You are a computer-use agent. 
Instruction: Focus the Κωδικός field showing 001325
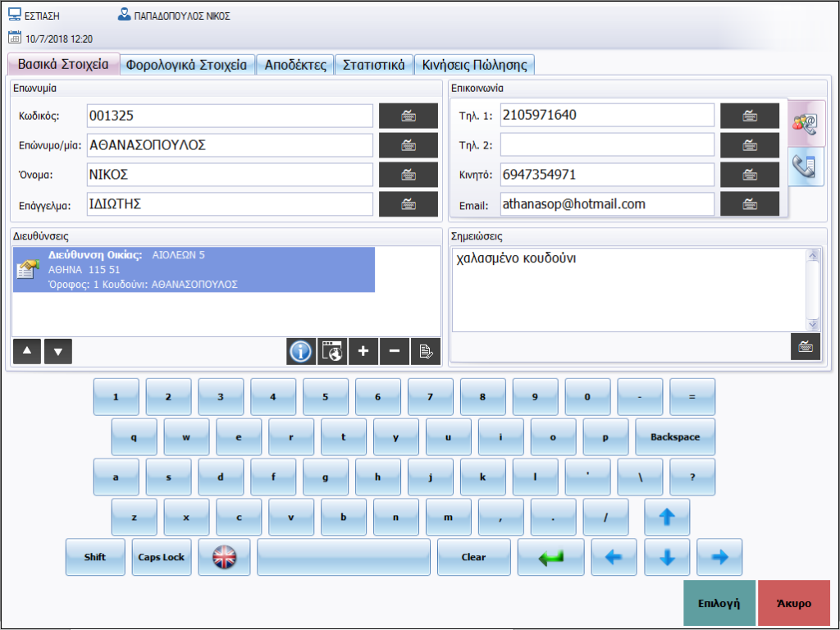230,116
